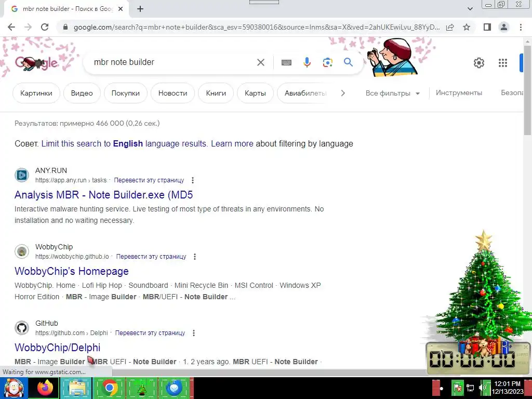
Task: Open the Chrome profile menu
Action: [504, 27]
